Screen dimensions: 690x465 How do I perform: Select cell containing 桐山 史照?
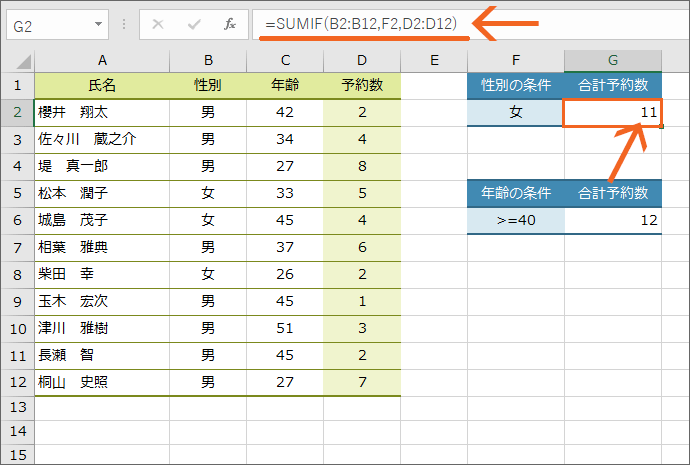[x=102, y=382]
